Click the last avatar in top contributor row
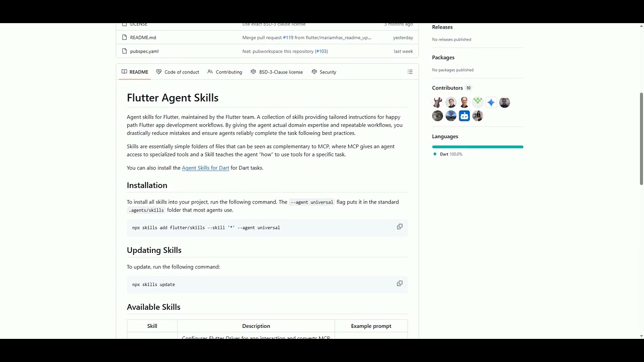 click(505, 103)
